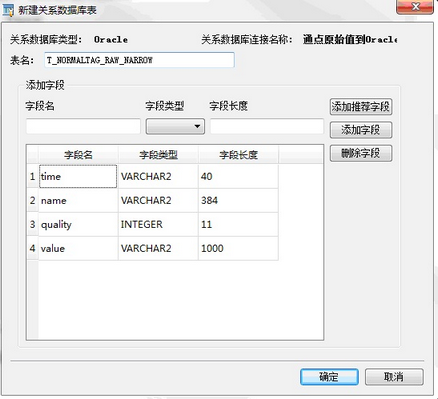Viewport: 438px width, 399px height.
Task: Click the dialog title bar database icon
Action: pos(8,10)
